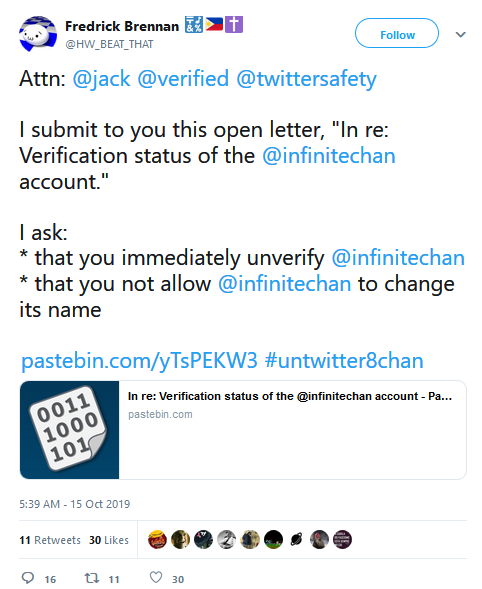Open the pastebin.com/yTsPEKW3 link

[139, 361]
